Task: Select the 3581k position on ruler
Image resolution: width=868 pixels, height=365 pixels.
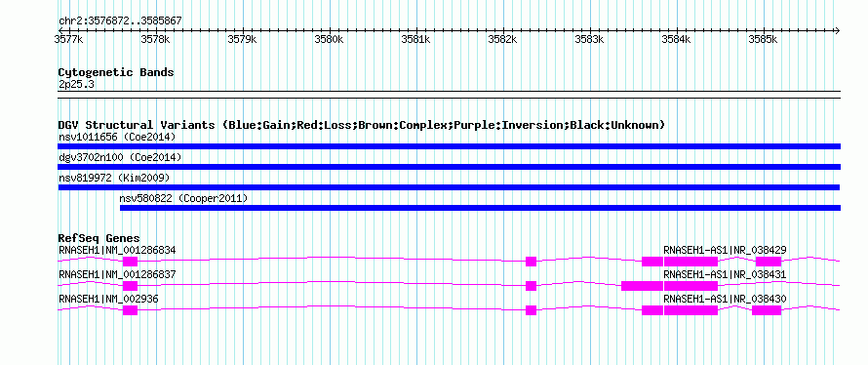Action: (x=415, y=39)
